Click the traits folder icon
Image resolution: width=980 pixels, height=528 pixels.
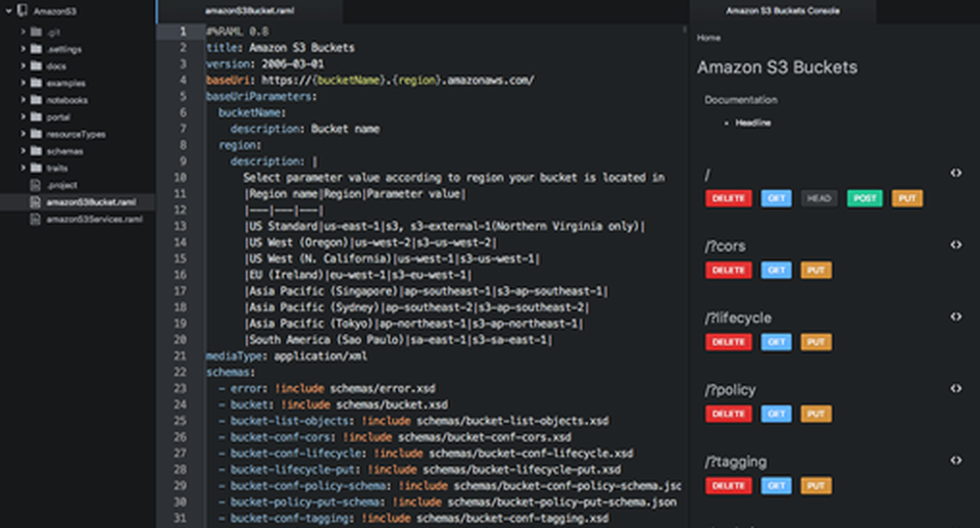click(x=36, y=168)
